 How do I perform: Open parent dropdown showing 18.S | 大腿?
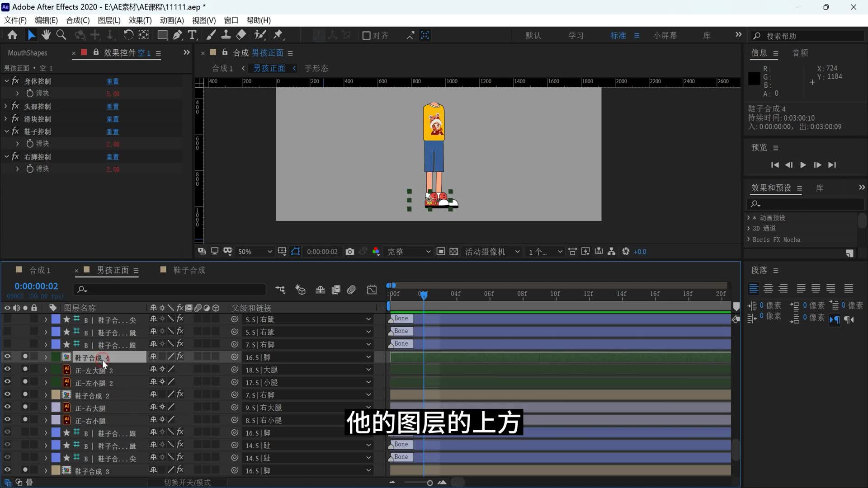click(x=307, y=370)
